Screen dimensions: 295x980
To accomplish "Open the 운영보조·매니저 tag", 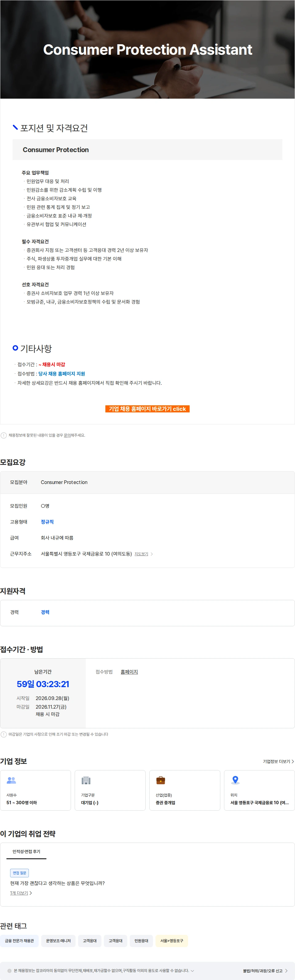I will click(58, 941).
